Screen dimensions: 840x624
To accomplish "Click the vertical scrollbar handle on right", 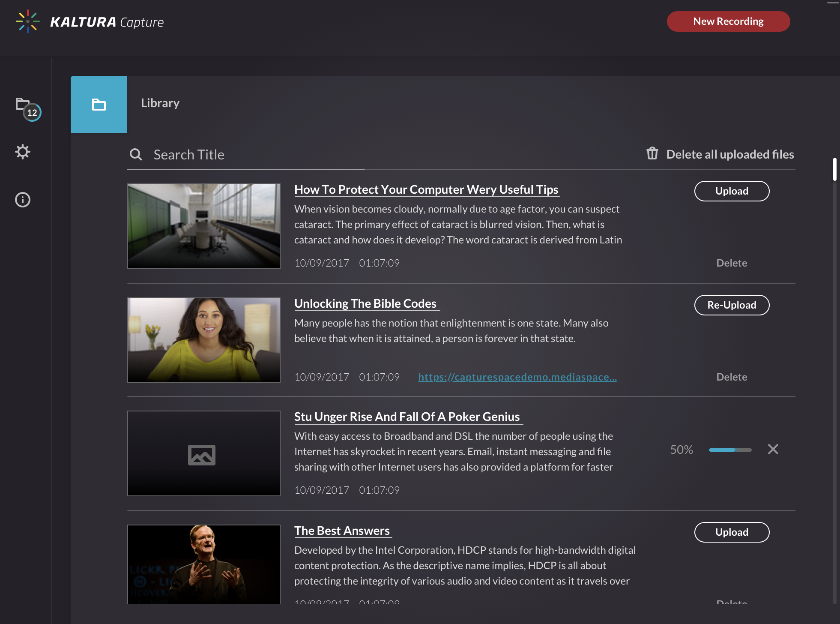I will tap(834, 169).
